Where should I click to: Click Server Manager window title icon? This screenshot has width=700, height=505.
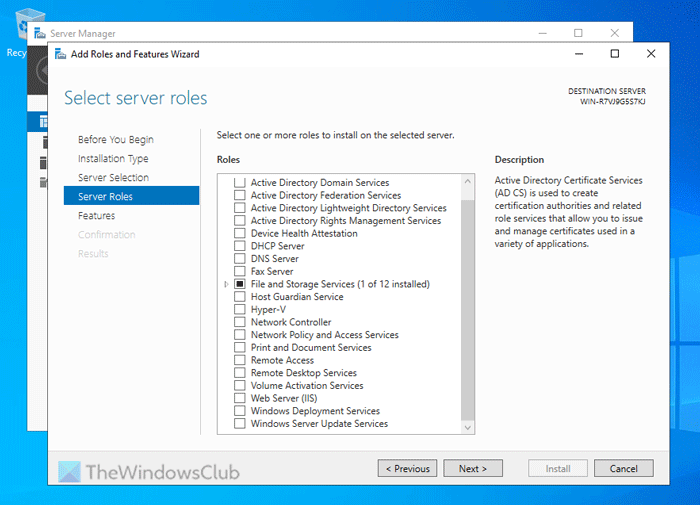click(x=40, y=33)
